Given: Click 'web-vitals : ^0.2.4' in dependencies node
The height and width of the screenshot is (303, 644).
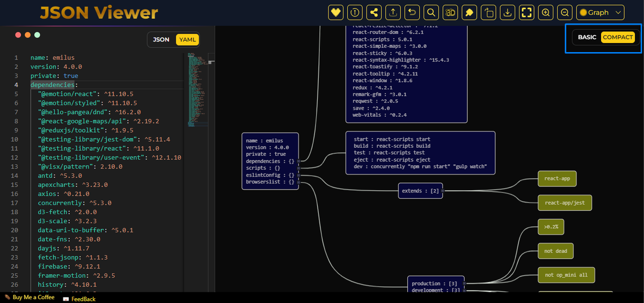Looking at the screenshot, I should coord(379,115).
